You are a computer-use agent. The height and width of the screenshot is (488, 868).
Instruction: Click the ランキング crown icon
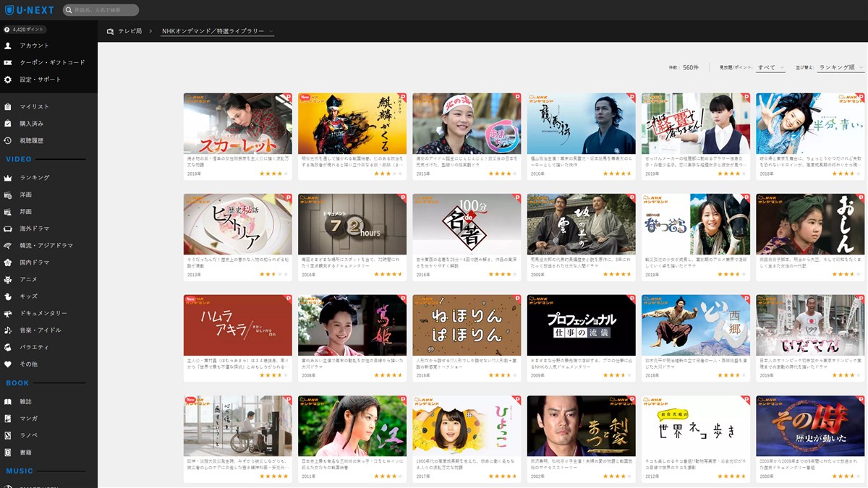(x=8, y=177)
